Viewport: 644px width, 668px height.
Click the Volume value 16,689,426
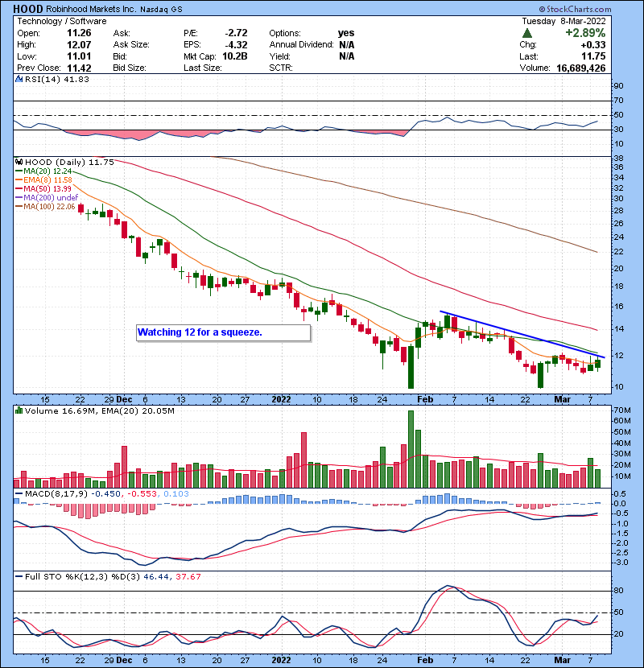[580, 68]
